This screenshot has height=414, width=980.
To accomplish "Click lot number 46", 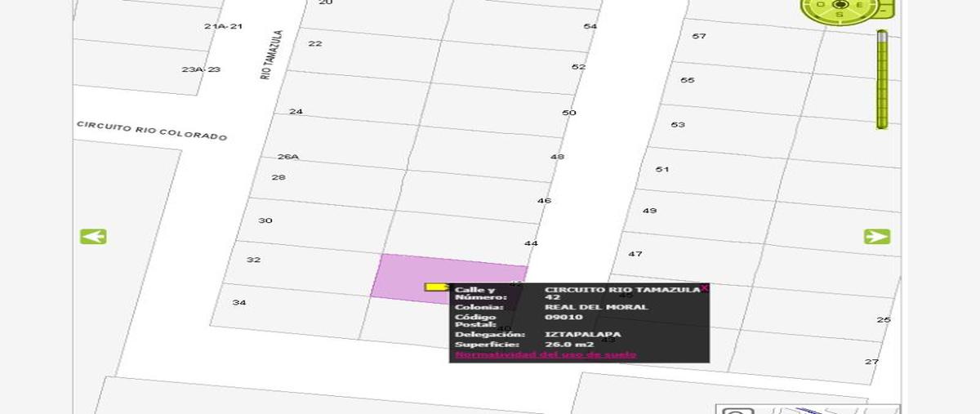I will [x=544, y=201].
